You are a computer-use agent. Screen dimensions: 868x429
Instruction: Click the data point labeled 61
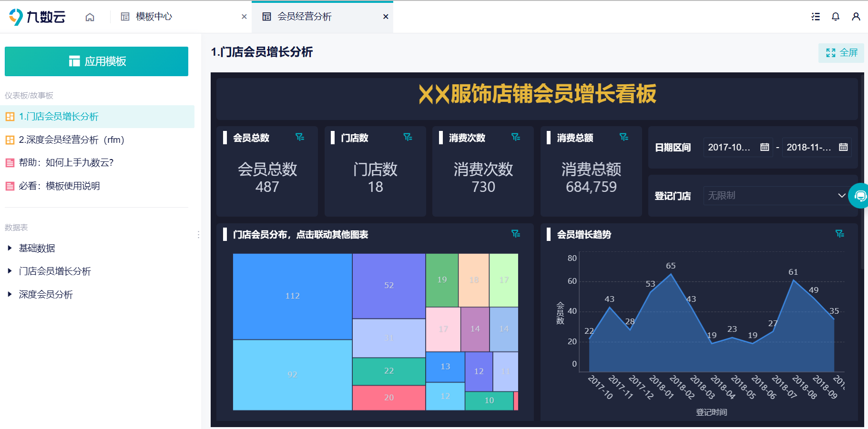pyautogui.click(x=793, y=280)
